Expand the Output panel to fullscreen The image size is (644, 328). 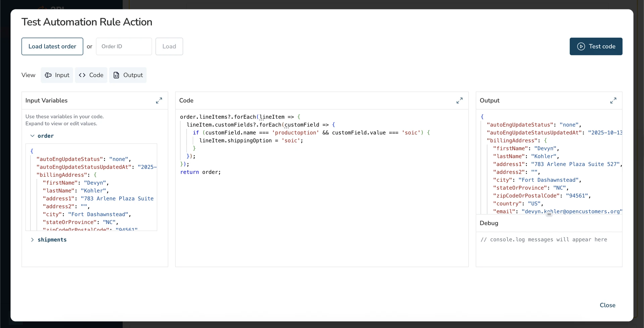[x=613, y=101]
